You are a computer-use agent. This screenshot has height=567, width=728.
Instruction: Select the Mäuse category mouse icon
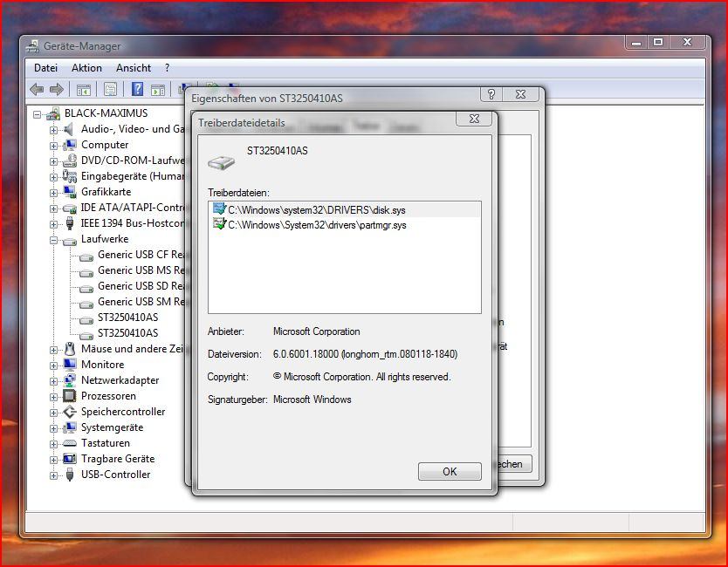click(70, 348)
